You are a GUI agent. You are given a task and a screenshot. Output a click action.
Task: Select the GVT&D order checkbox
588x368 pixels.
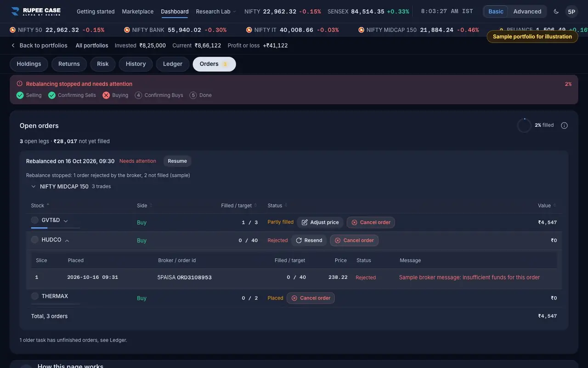pyautogui.click(x=35, y=220)
